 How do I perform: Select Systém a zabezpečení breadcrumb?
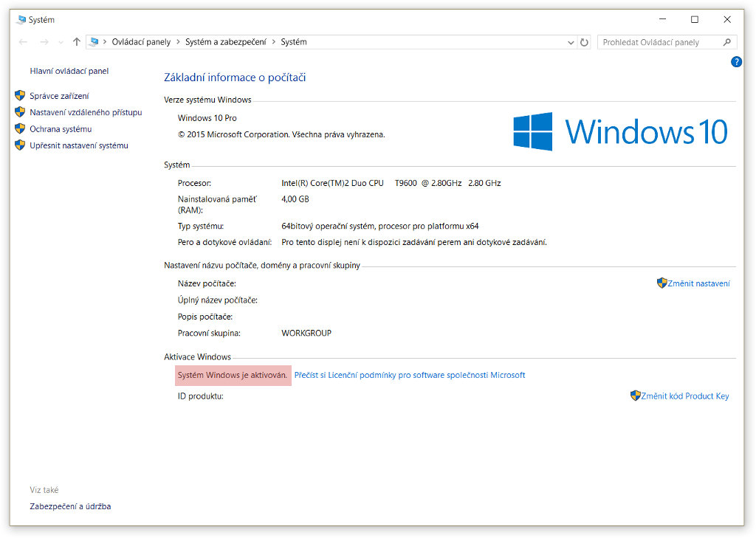point(226,42)
